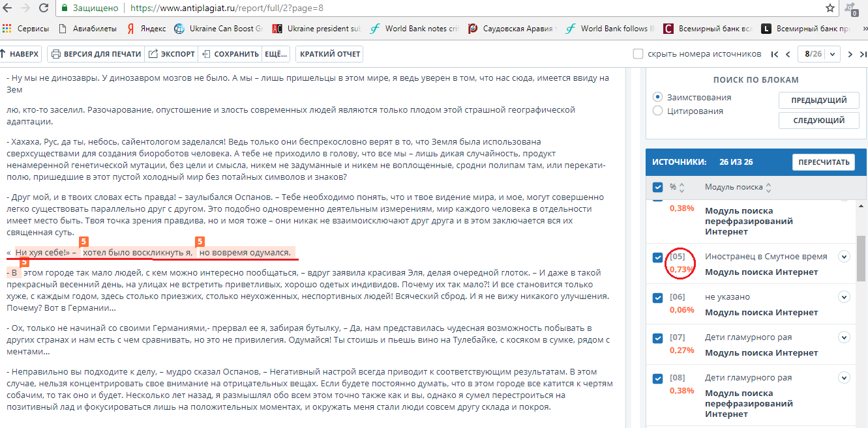Expand source Иностранец в Смутное время
Image resolution: width=868 pixels, height=428 pixels.
pyautogui.click(x=845, y=257)
